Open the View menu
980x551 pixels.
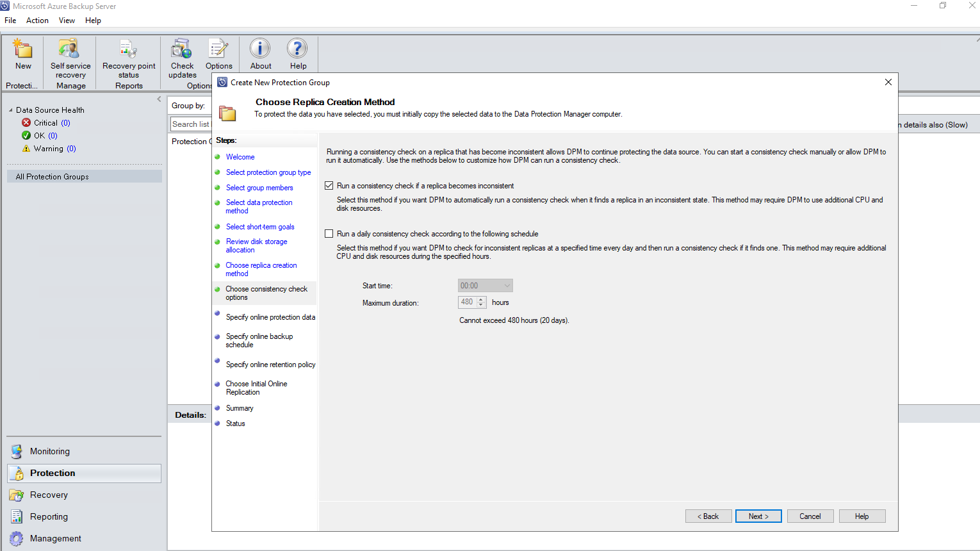point(67,21)
